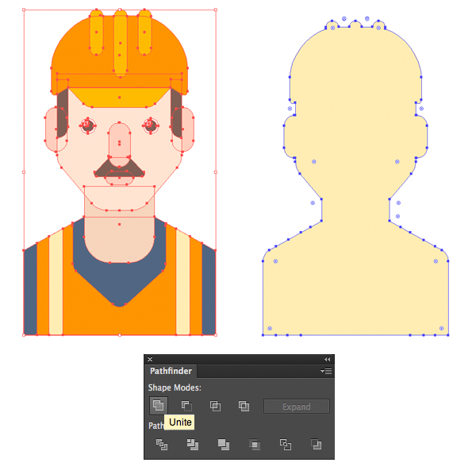This screenshot has width=476, height=474.
Task: Click the Unite shape mode button
Action: pos(158,406)
